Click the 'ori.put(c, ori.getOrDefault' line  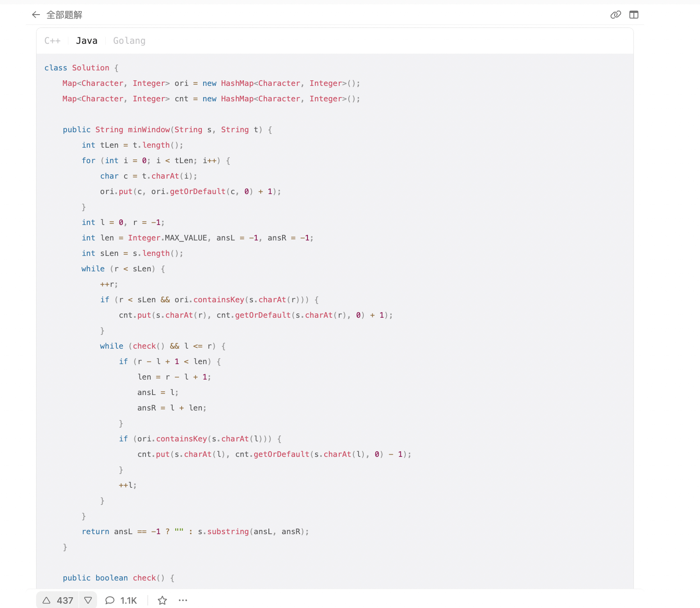(191, 192)
